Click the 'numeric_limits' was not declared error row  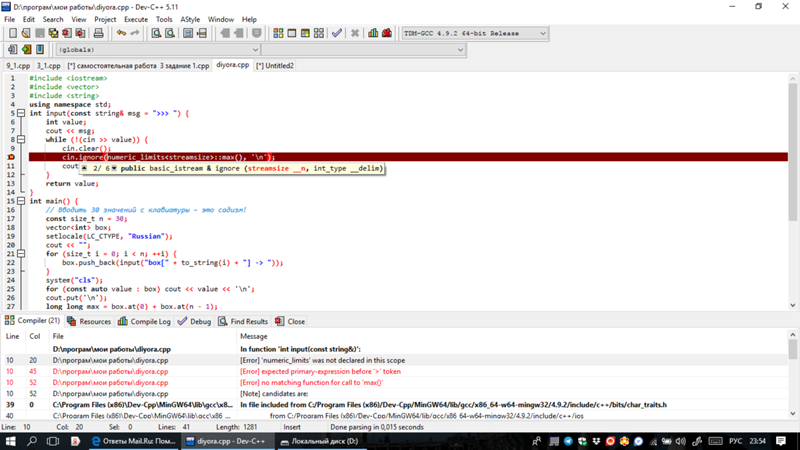395,360
